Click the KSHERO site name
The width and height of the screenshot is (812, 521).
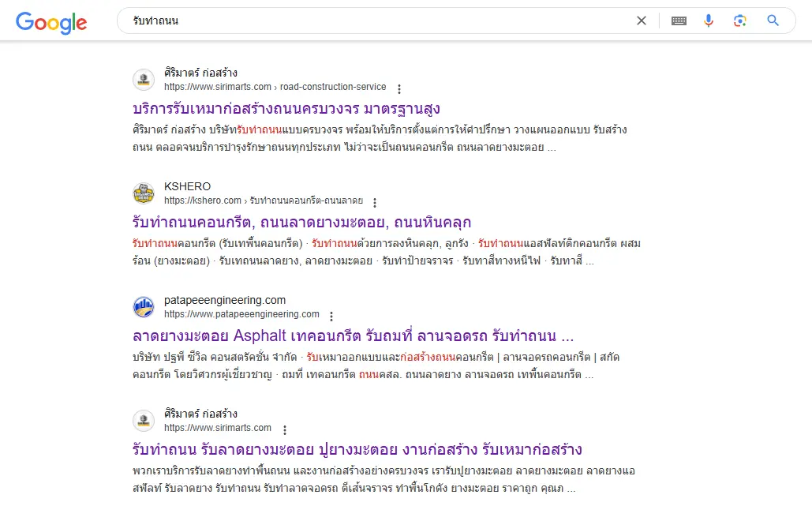pyautogui.click(x=188, y=186)
